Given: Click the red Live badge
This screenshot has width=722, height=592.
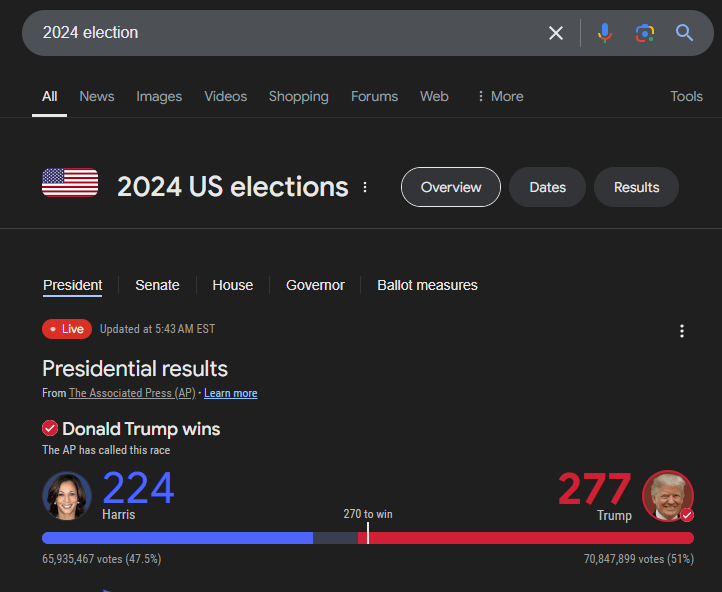Looking at the screenshot, I should [67, 329].
